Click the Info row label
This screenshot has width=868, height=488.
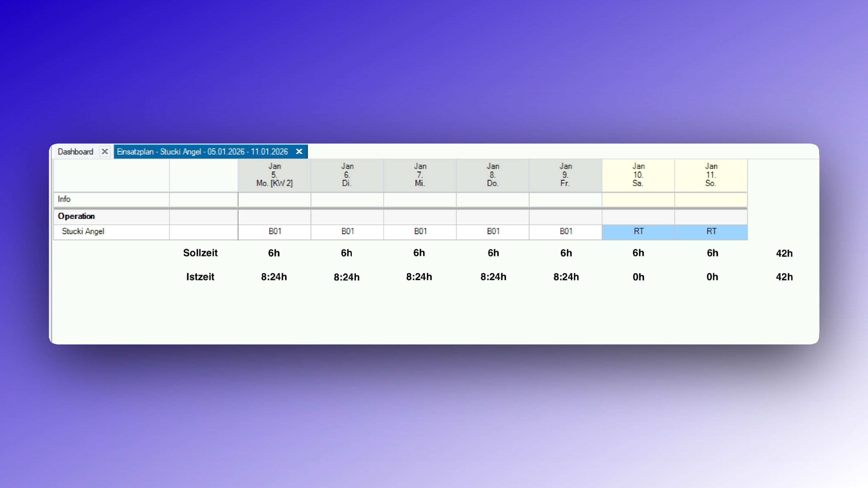[x=64, y=199]
